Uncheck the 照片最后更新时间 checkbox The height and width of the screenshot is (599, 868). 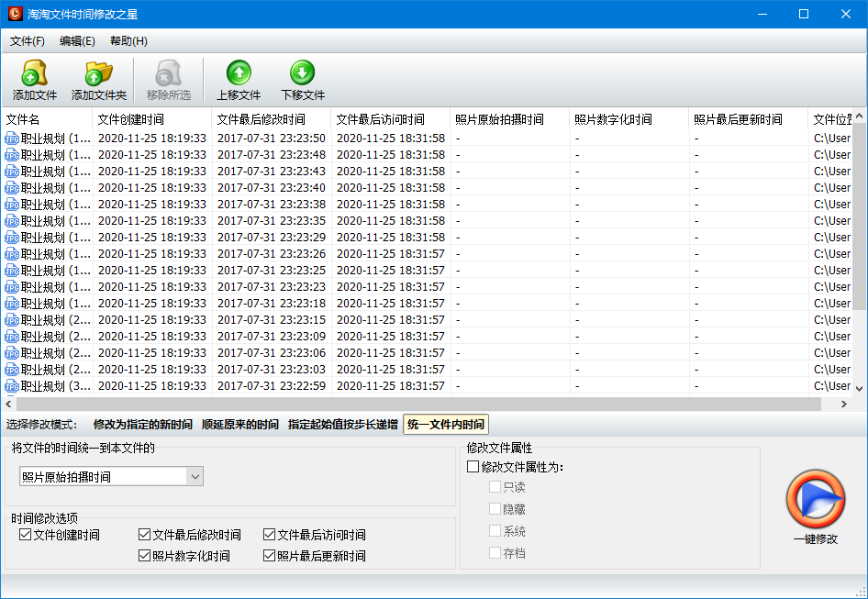point(269,555)
